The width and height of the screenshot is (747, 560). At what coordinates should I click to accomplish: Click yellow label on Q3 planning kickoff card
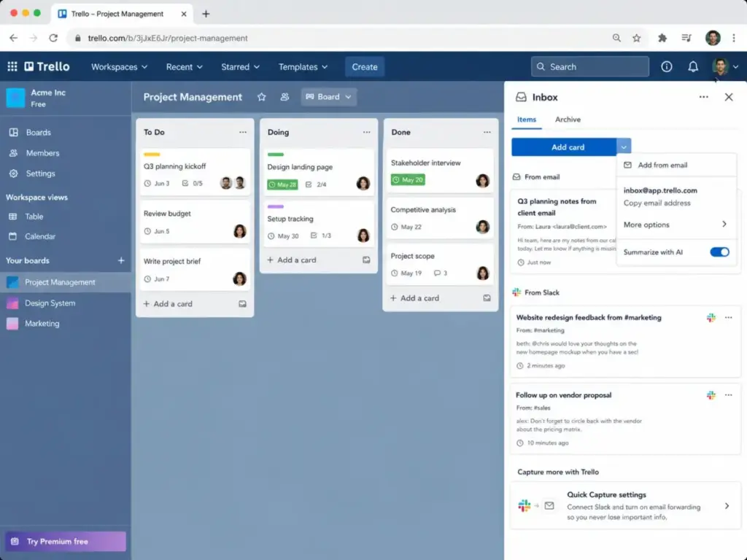152,155
